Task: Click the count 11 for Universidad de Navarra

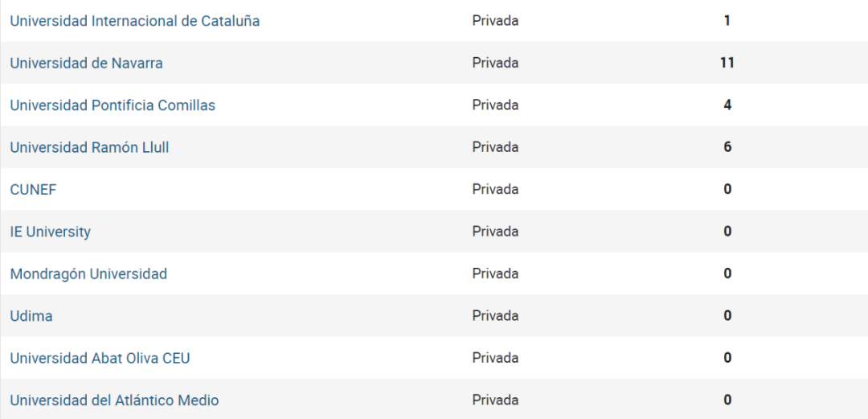Action: coord(727,64)
